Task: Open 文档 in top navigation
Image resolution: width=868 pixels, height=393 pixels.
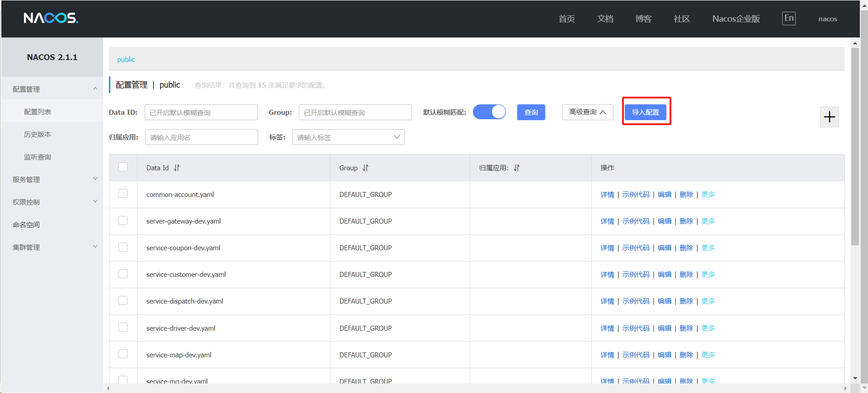Action: pos(605,19)
